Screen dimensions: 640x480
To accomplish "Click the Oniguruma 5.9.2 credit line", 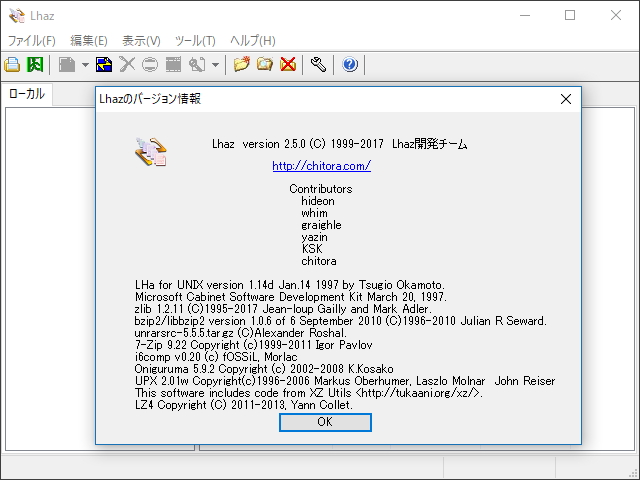I will [264, 369].
